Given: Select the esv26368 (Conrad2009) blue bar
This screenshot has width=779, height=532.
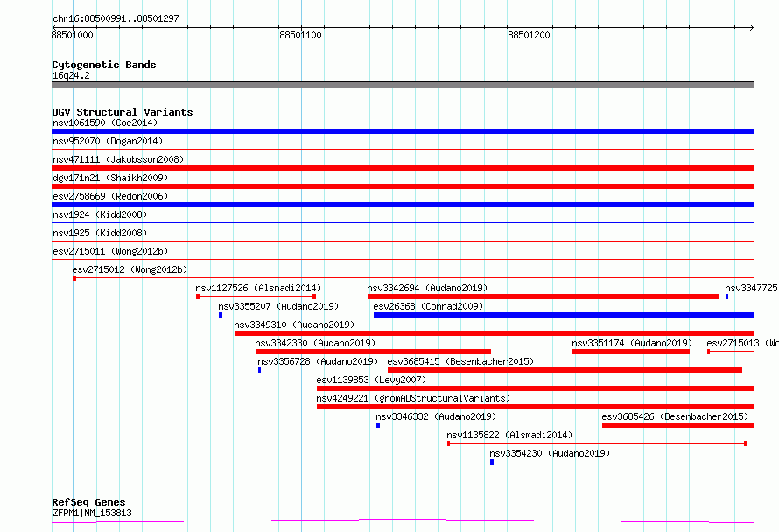Looking at the screenshot, I should click(x=564, y=315).
